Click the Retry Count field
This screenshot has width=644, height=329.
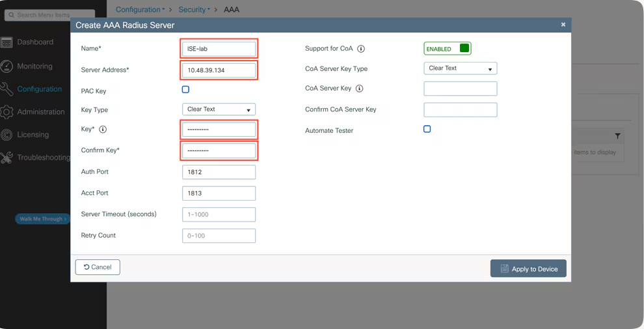coord(219,236)
